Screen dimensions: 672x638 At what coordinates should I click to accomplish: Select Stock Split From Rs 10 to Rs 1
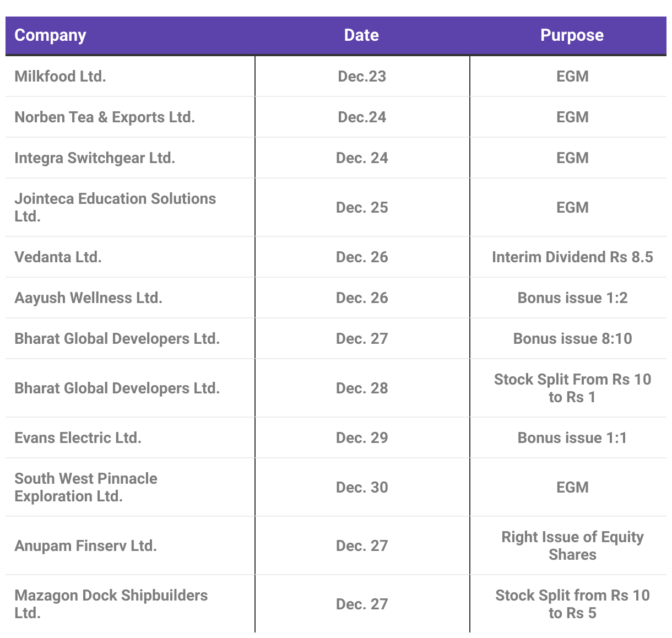coord(572,388)
